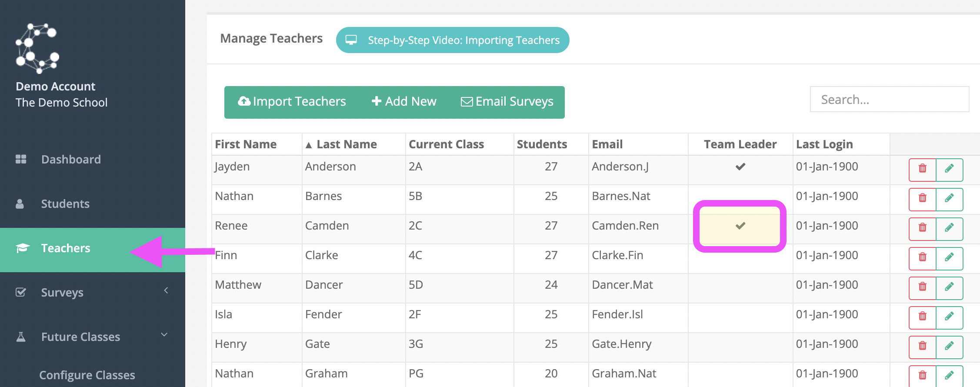Delete teacher Jayden Anderson with trash icon
This screenshot has width=980, height=387.
(922, 170)
